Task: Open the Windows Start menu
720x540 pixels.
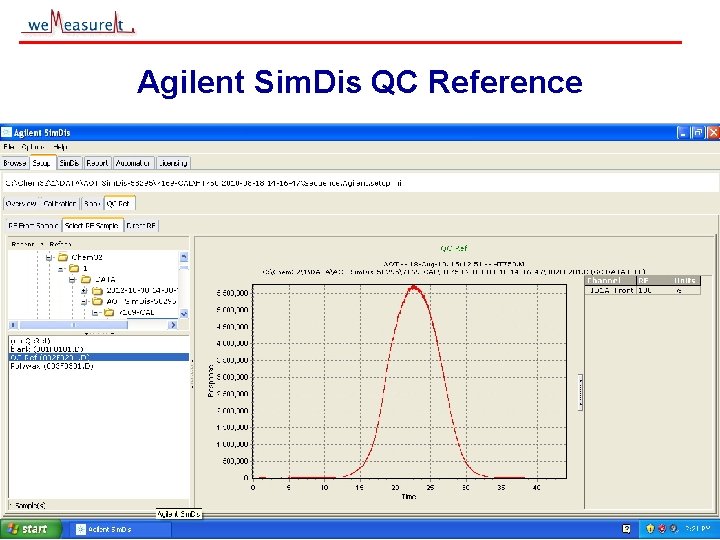Action: coord(30,529)
